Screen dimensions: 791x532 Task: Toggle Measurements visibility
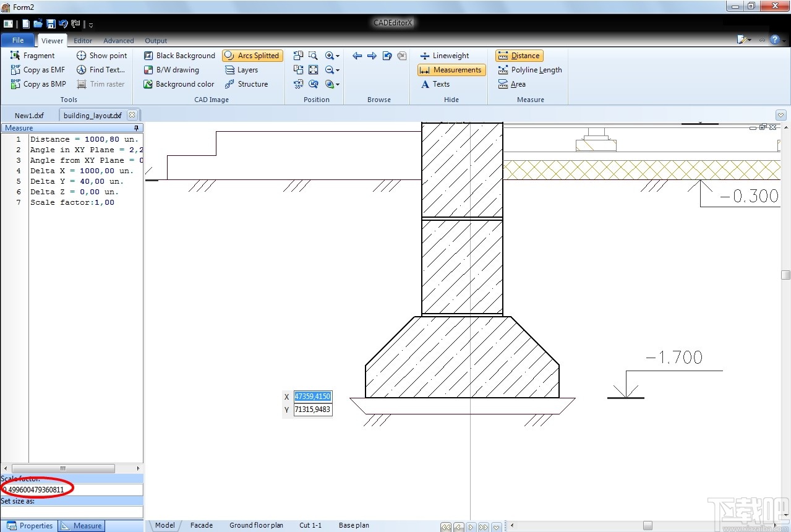pyautogui.click(x=451, y=70)
